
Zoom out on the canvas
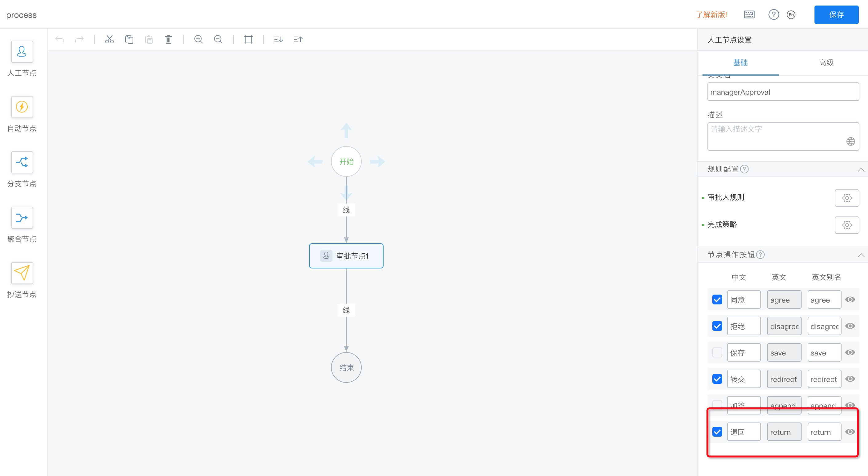[218, 39]
